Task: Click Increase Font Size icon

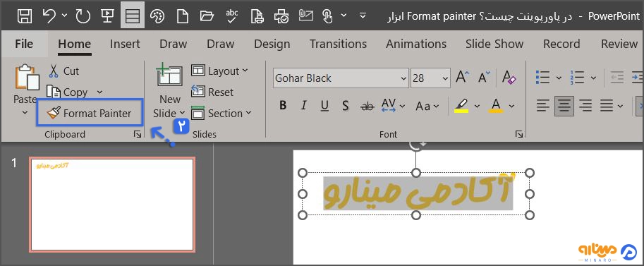Action: pyautogui.click(x=463, y=78)
